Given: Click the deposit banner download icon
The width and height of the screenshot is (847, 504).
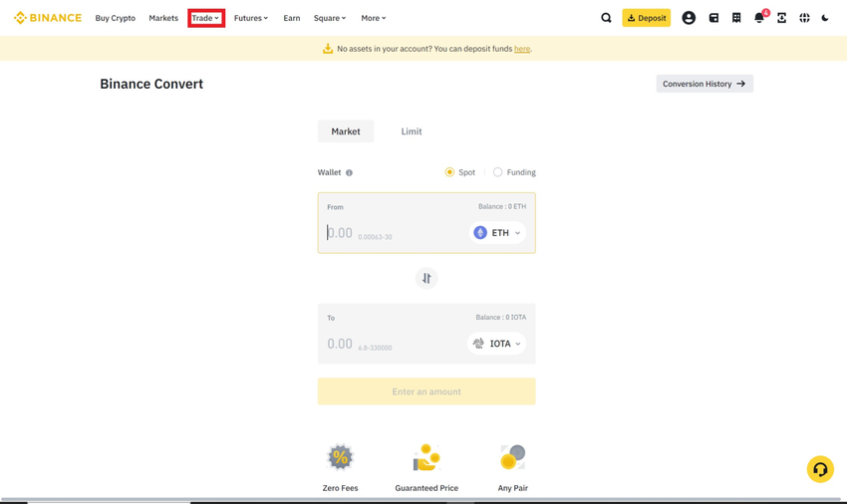Looking at the screenshot, I should click(x=328, y=49).
